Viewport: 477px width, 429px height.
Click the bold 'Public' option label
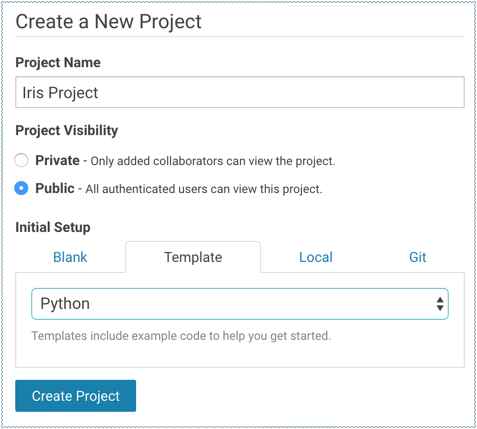click(x=55, y=188)
